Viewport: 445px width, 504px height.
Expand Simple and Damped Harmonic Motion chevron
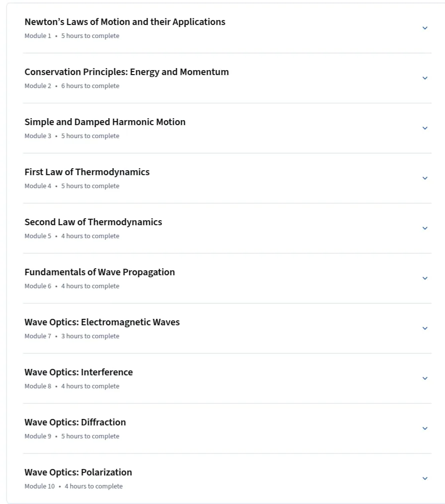(425, 128)
